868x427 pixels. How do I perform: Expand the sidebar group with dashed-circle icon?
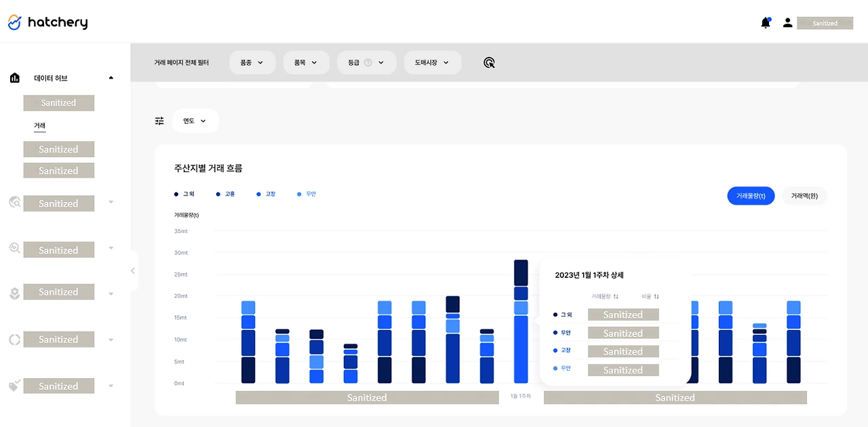(x=111, y=340)
